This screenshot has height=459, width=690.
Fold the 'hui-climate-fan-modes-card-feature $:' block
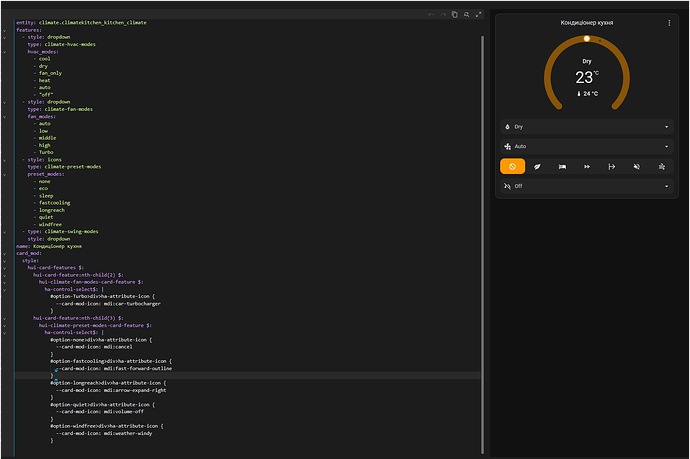point(4,283)
